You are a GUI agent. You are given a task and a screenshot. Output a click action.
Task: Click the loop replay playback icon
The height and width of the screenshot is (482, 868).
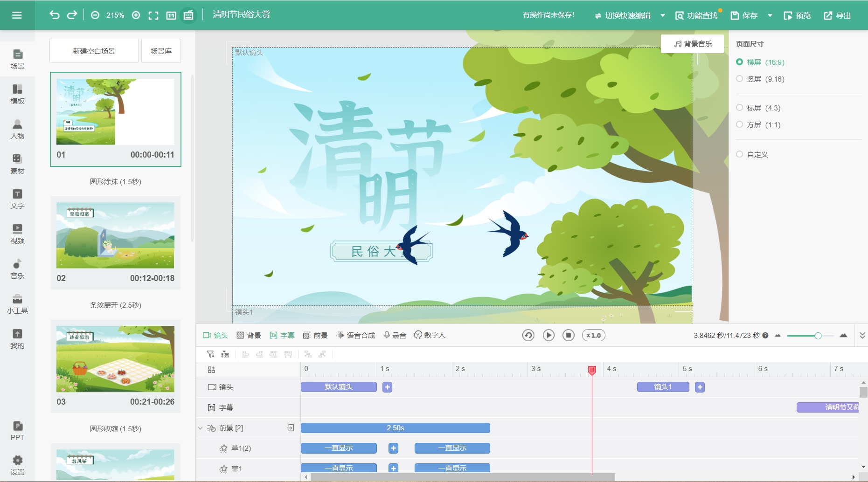tap(528, 335)
